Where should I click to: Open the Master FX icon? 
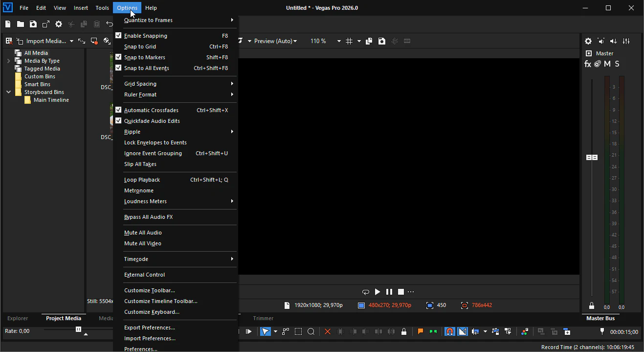(x=588, y=64)
